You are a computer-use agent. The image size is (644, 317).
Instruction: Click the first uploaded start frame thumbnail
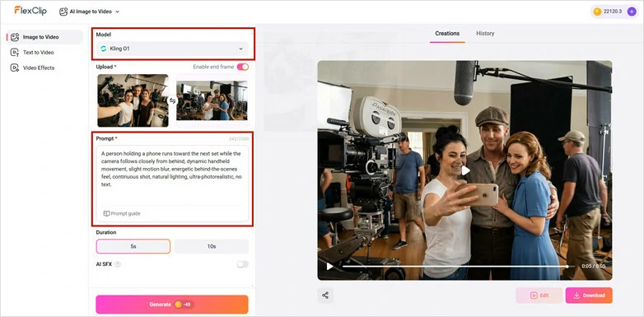click(133, 100)
